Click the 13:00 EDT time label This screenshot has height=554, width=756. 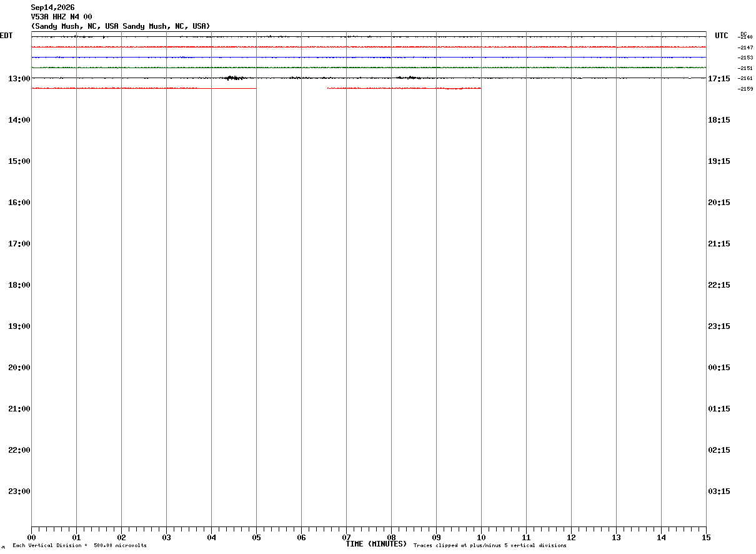tap(19, 79)
